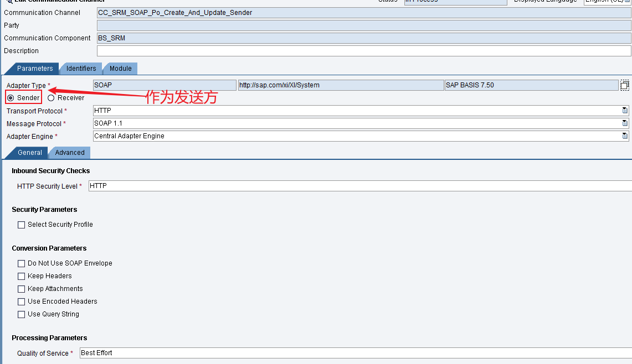
Task: Open the Adapter Type value help icon
Action: (624, 85)
